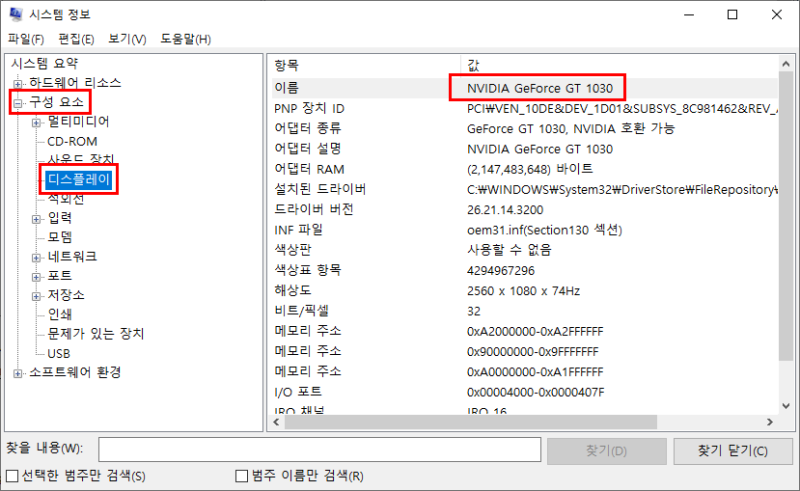
Task: Click driver version 26.21.14.3200 value
Action: point(505,210)
